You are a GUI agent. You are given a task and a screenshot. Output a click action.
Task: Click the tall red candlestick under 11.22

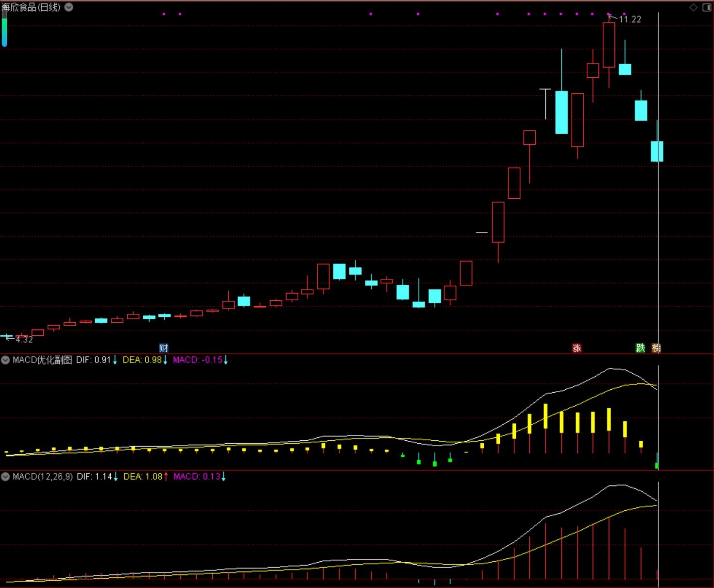609,45
